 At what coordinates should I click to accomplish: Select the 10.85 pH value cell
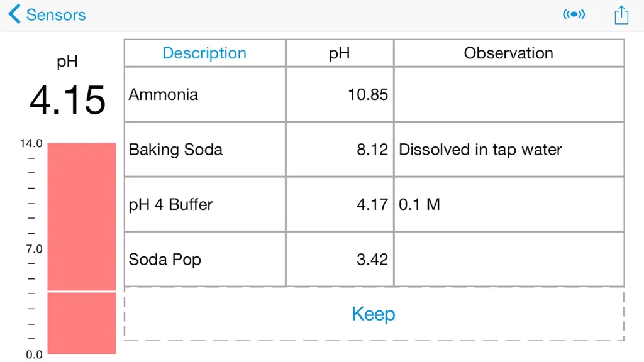pos(340,94)
